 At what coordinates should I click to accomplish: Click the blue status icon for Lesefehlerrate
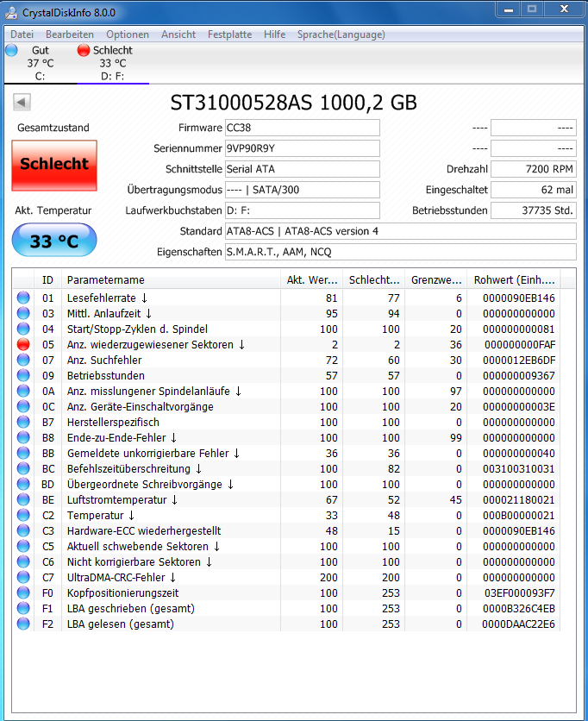23,298
